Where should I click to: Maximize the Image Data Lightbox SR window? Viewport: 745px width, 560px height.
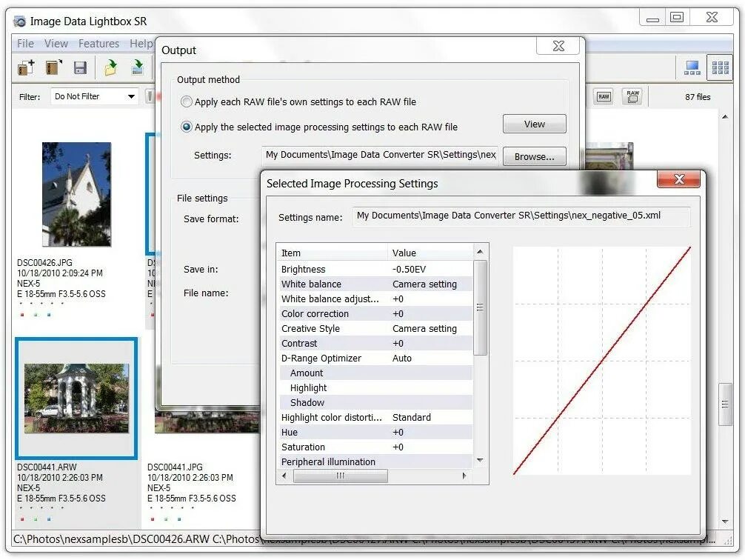(677, 18)
